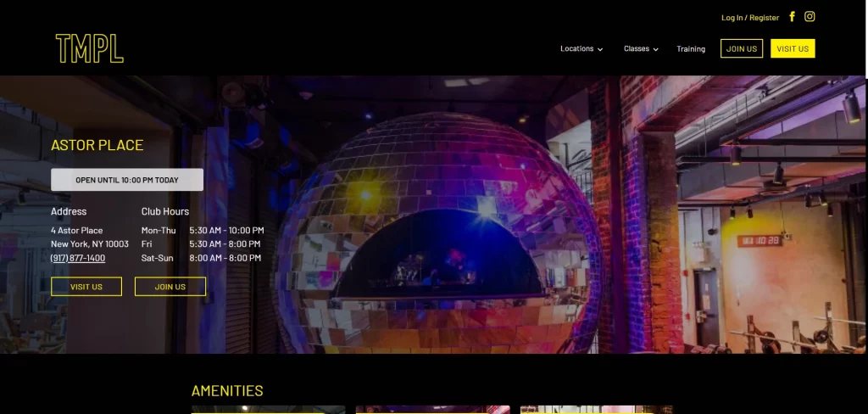Select the '4 Astor Place' address line
This screenshot has height=414, width=868.
(x=77, y=230)
